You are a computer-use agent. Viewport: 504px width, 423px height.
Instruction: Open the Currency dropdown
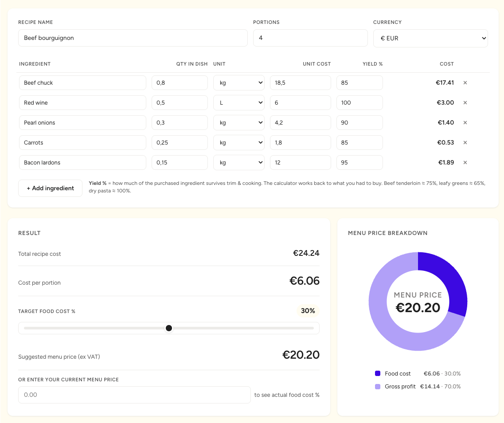click(430, 38)
